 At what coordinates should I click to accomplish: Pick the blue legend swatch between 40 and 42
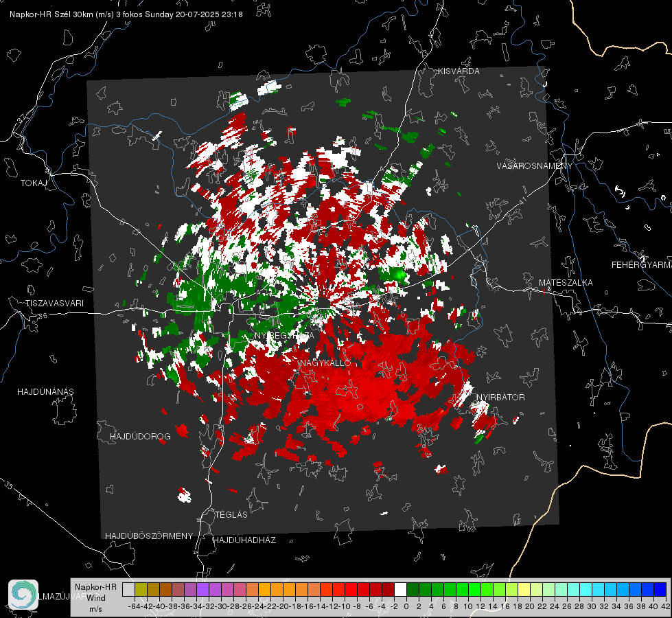660,589
